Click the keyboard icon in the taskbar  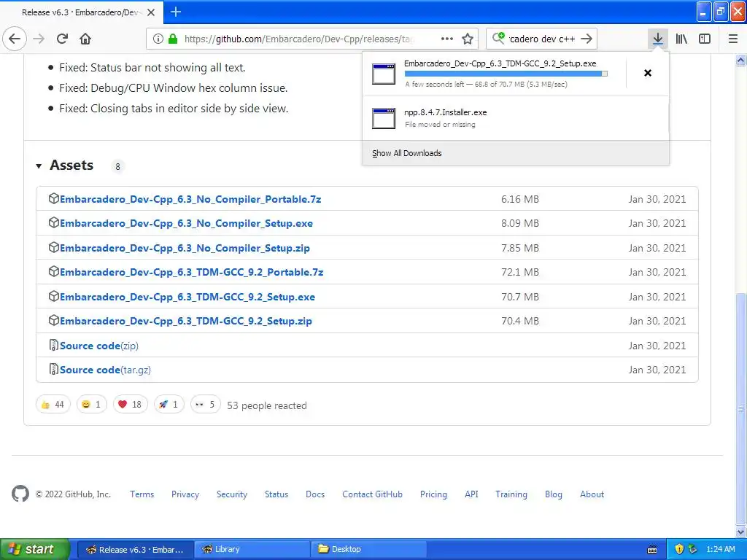click(652, 550)
